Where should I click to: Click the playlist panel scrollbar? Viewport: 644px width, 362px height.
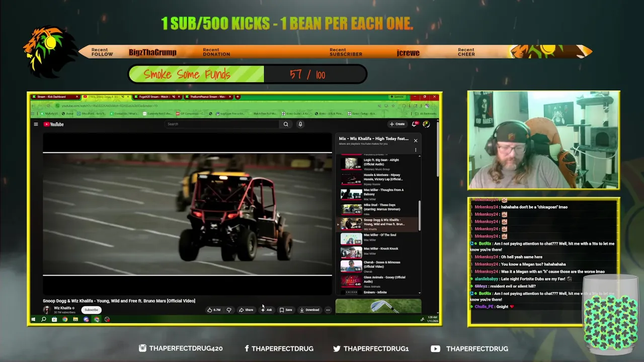[420, 216]
